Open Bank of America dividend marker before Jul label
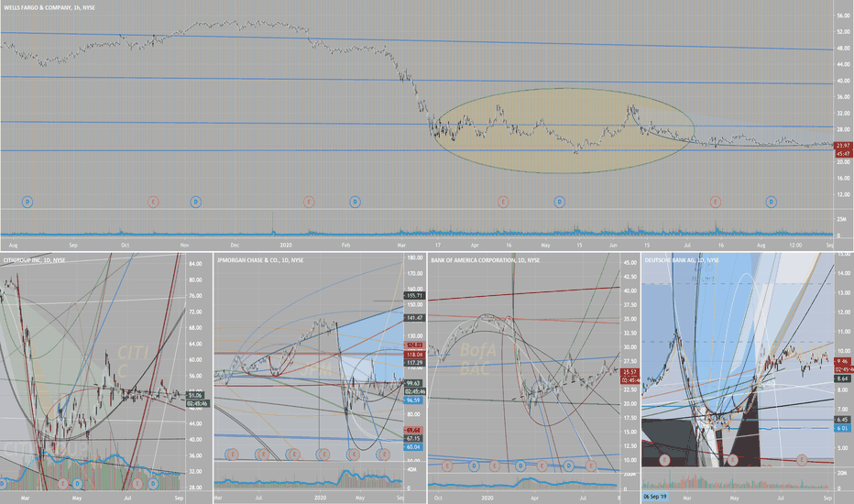The width and height of the screenshot is (854, 504). coord(569,466)
